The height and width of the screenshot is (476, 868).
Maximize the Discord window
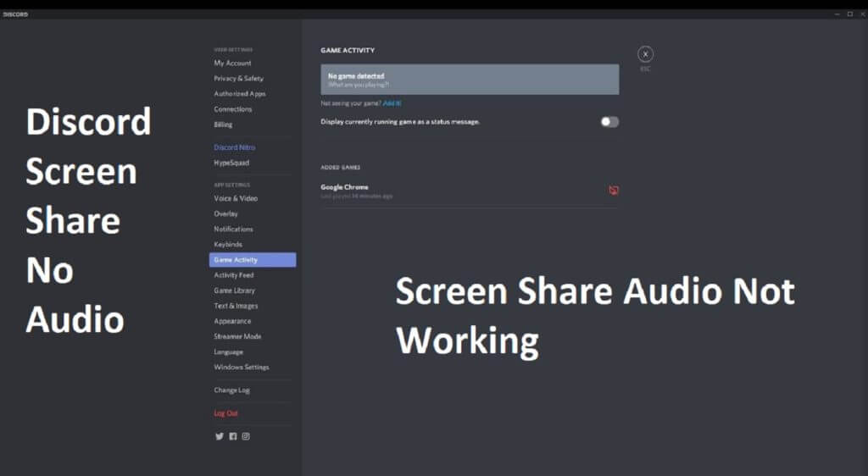click(x=849, y=14)
